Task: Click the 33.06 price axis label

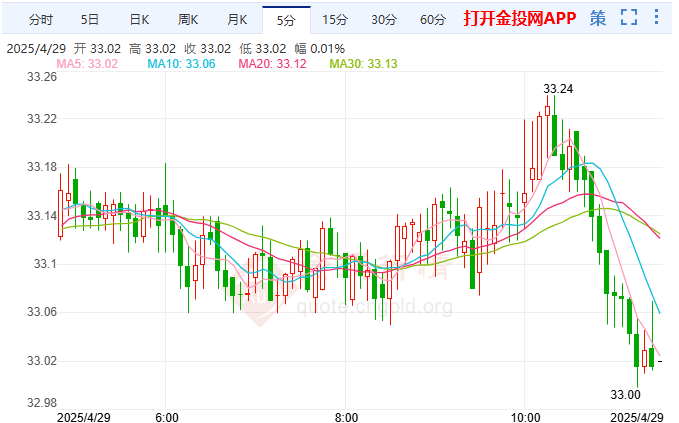Action: coord(42,312)
